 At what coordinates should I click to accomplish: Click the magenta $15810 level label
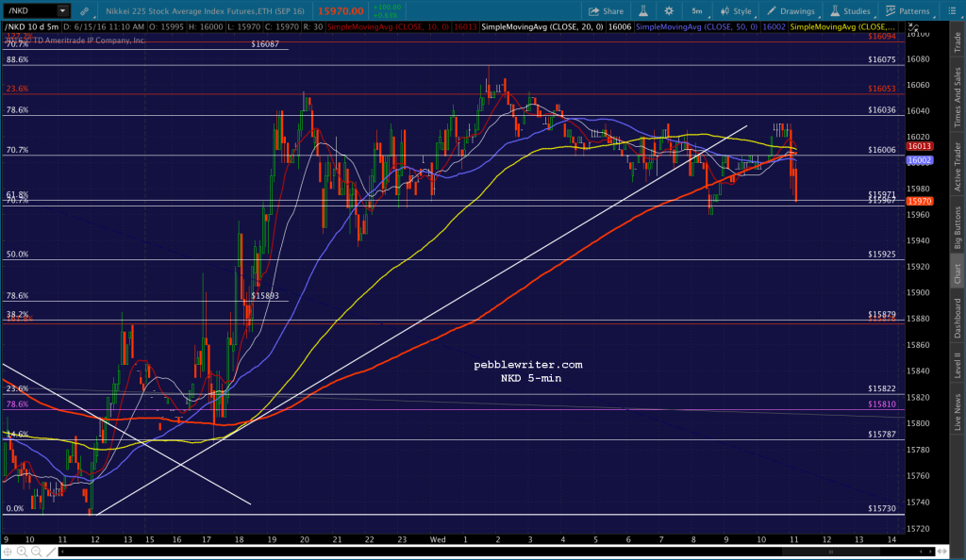[882, 404]
